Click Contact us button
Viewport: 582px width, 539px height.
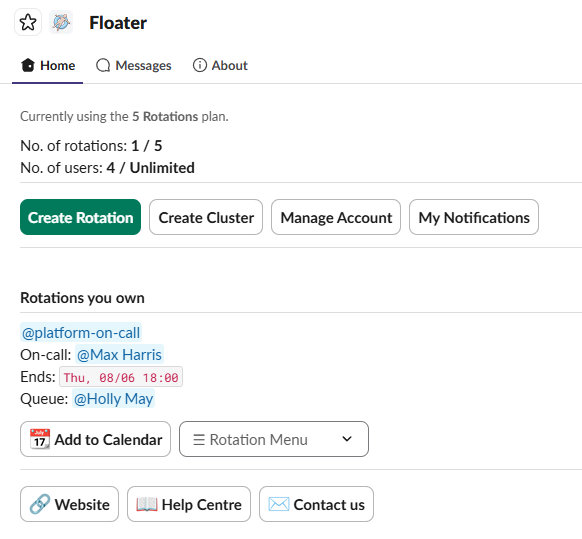[317, 504]
